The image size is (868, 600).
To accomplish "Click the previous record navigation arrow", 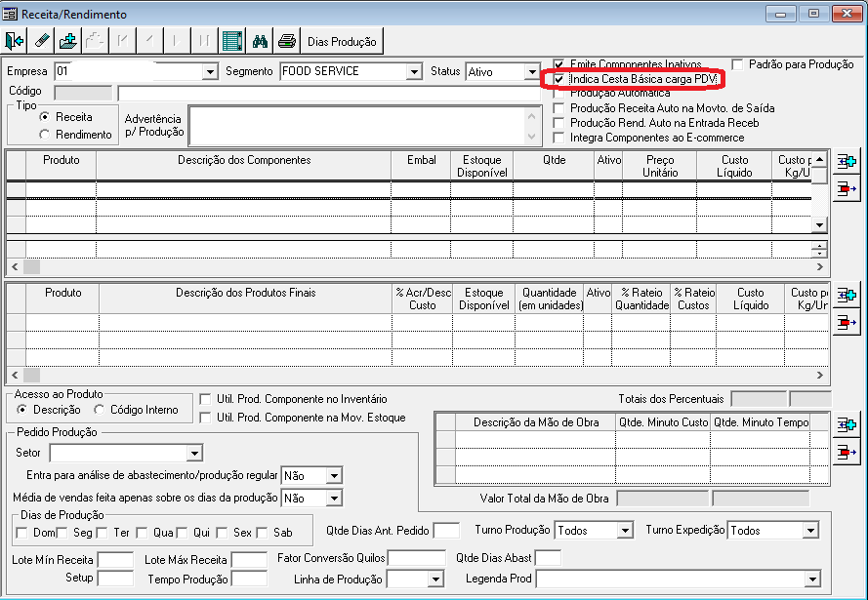I will point(149,41).
